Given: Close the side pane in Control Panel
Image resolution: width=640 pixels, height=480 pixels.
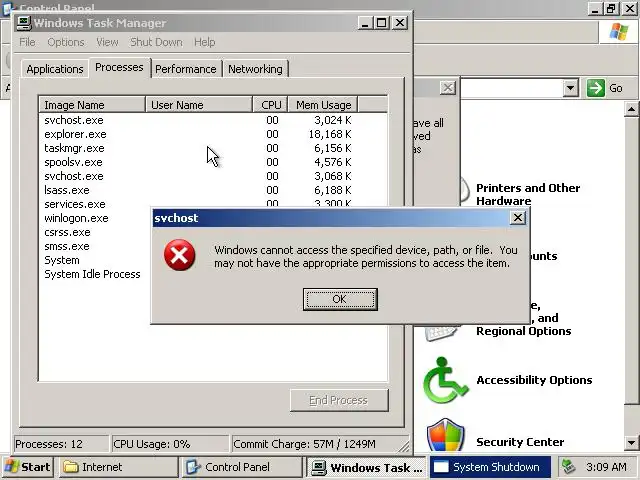Looking at the screenshot, I should [x=448, y=88].
